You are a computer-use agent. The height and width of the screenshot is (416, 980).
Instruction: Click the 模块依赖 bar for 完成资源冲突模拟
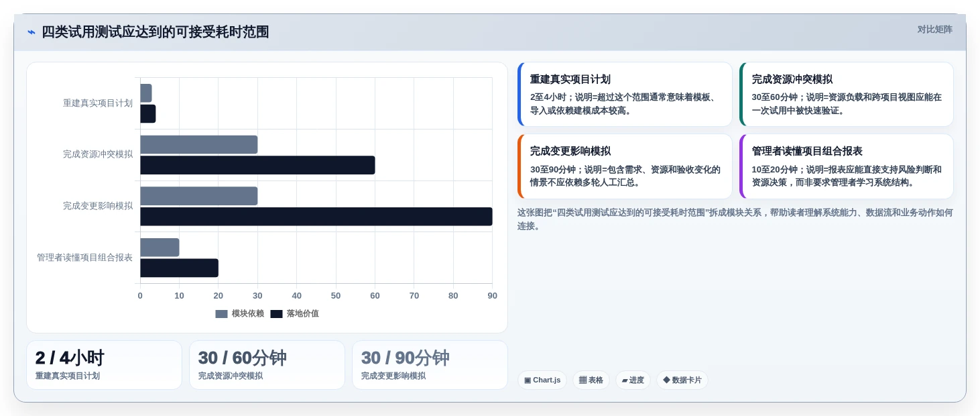(198, 144)
